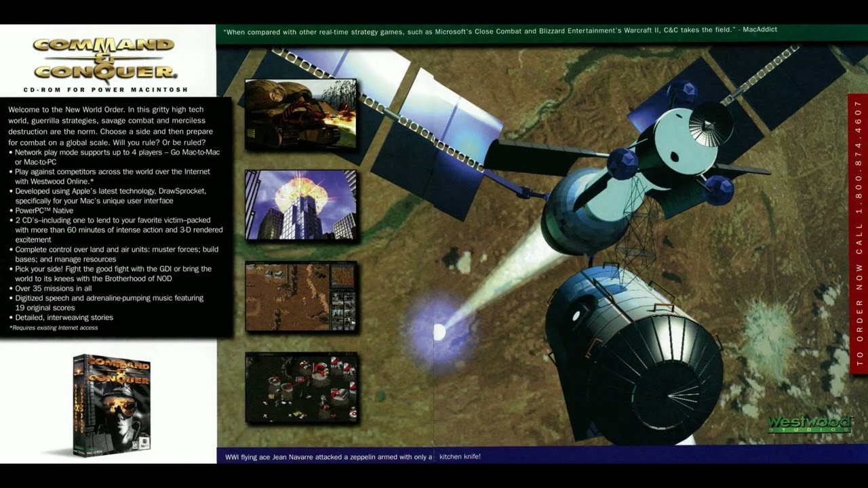This screenshot has height=488, width=868.
Task: Click bullet "2 CD's–including one to lend"
Action: (115, 230)
